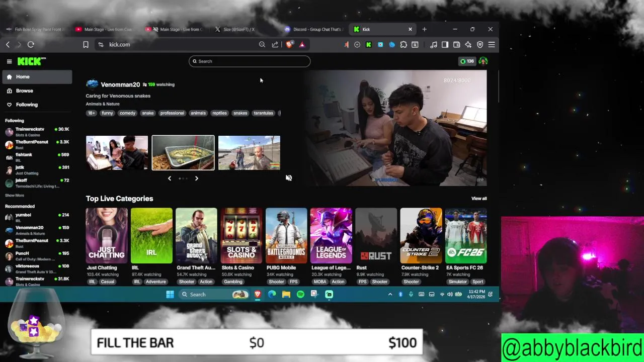Image resolution: width=644 pixels, height=362 pixels.
Task: Toggle the browser sidebar panel
Action: click(x=445, y=45)
